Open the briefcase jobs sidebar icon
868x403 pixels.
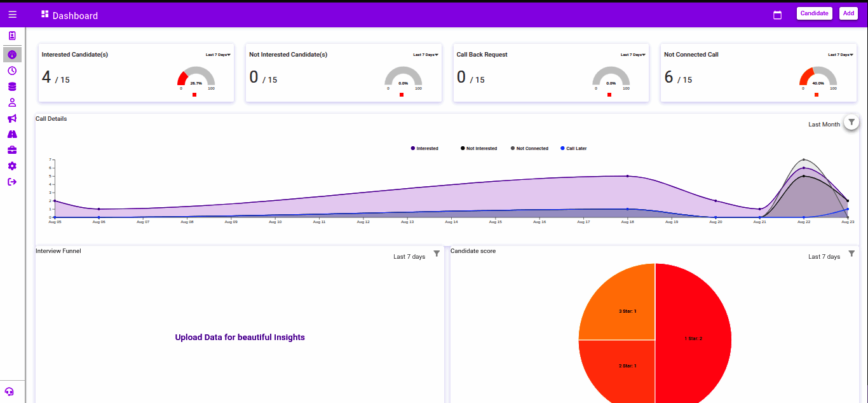[x=12, y=150]
